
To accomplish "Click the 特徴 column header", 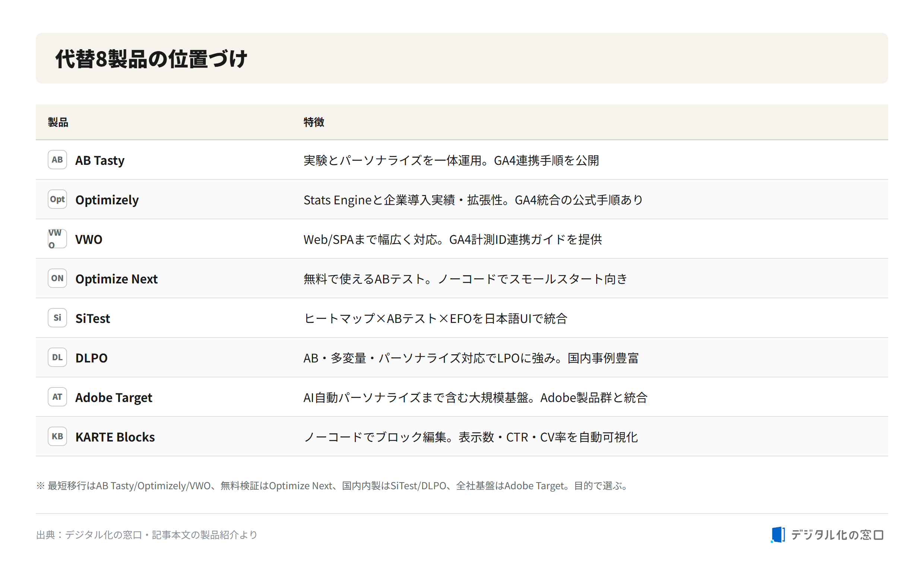I will (313, 122).
